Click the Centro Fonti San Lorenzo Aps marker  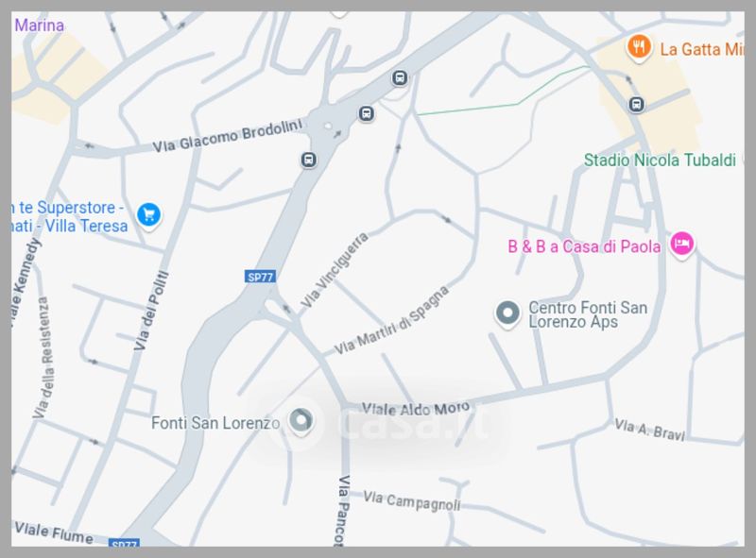click(x=507, y=313)
